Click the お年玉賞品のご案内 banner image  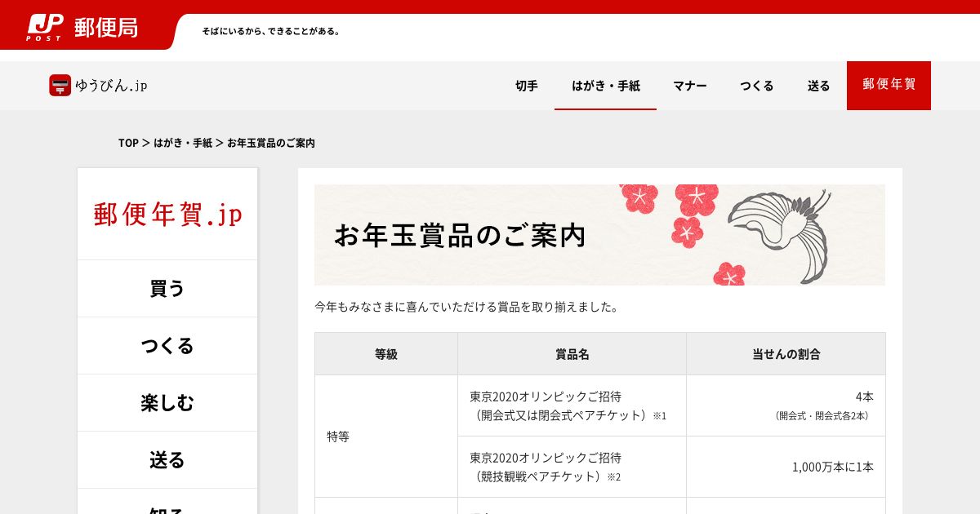point(599,235)
